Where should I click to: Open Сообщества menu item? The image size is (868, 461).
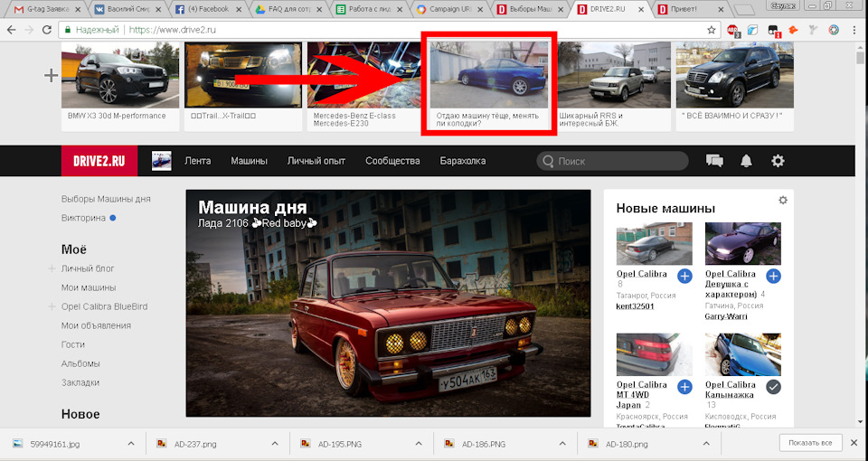(392, 161)
